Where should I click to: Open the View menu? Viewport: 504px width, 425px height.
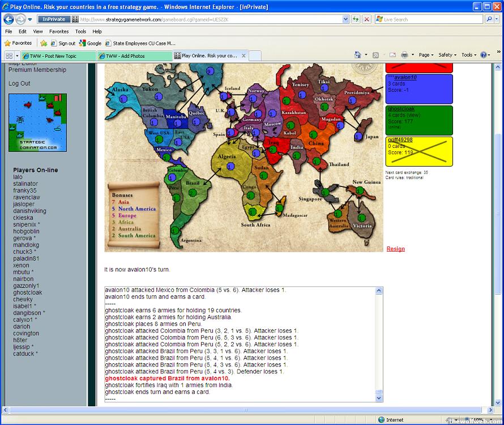tap(38, 31)
